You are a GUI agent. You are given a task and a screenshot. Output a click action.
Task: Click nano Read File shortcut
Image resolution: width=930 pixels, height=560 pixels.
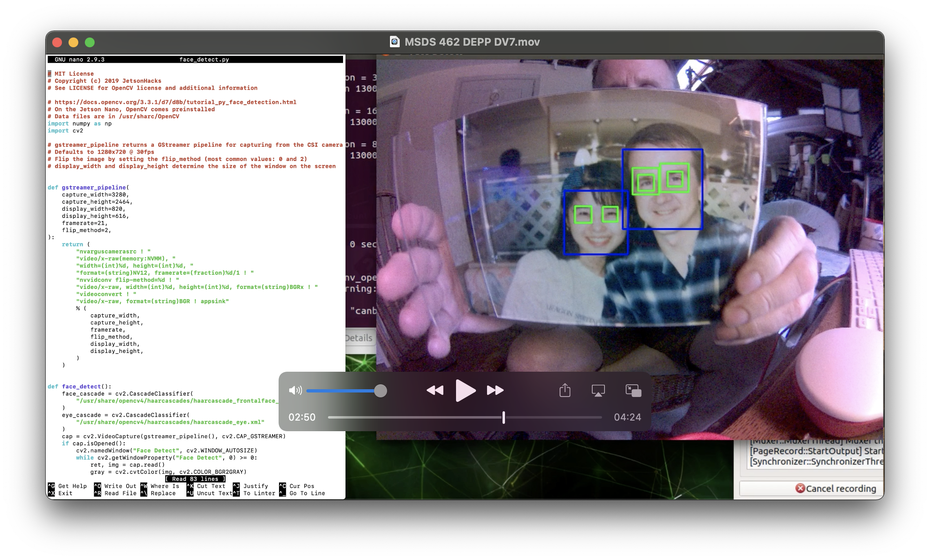115,493
